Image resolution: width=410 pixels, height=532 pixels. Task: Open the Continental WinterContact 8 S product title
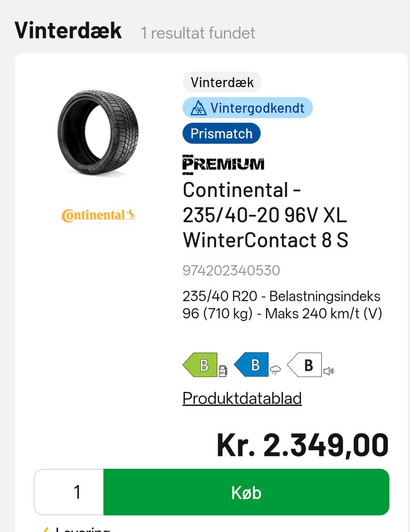tap(266, 215)
